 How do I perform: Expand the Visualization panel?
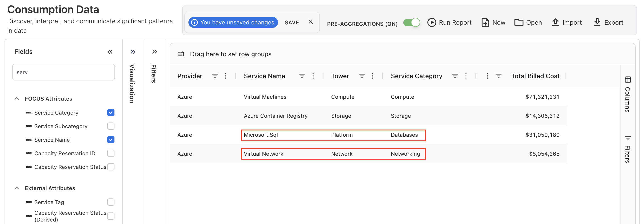pos(133,52)
